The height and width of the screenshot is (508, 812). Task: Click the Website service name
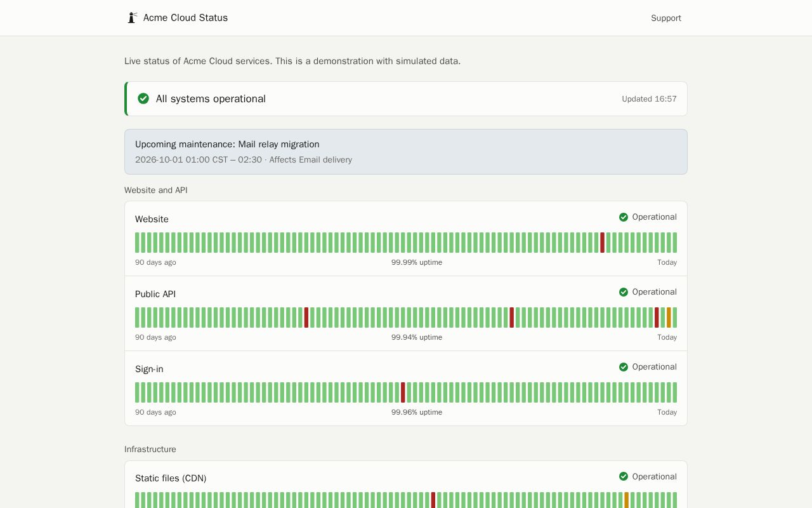pyautogui.click(x=152, y=219)
